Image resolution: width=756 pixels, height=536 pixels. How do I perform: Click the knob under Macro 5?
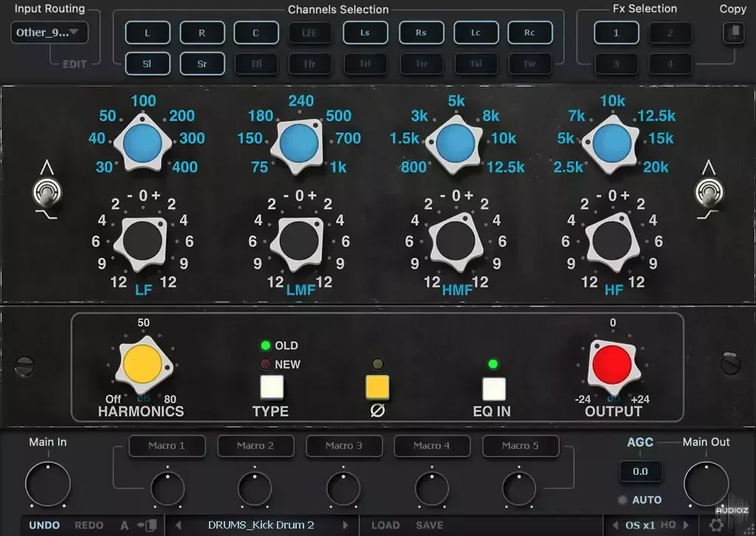pyautogui.click(x=519, y=489)
